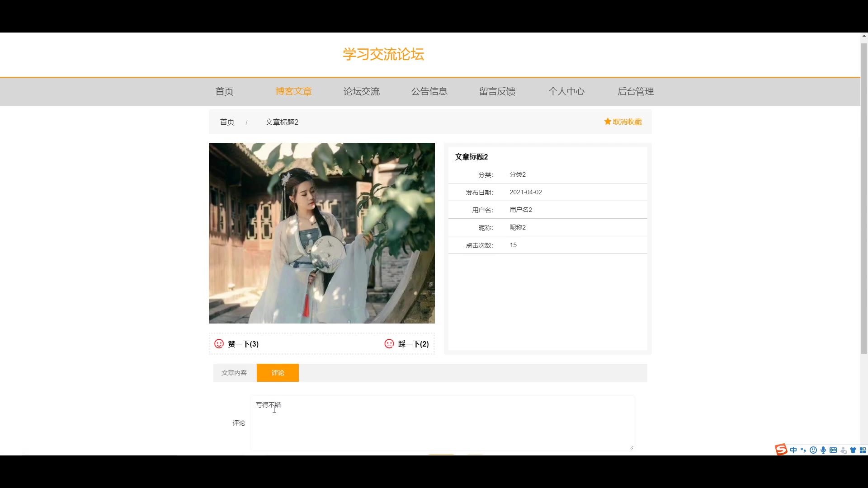The width and height of the screenshot is (868, 488).
Task: Open 公告信息 navigation item
Action: pyautogui.click(x=429, y=91)
